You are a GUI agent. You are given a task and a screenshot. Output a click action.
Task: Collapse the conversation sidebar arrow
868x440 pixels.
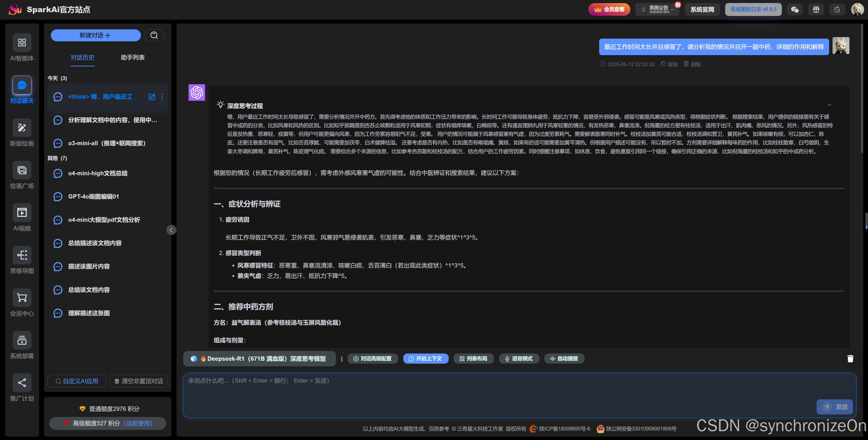(x=171, y=230)
